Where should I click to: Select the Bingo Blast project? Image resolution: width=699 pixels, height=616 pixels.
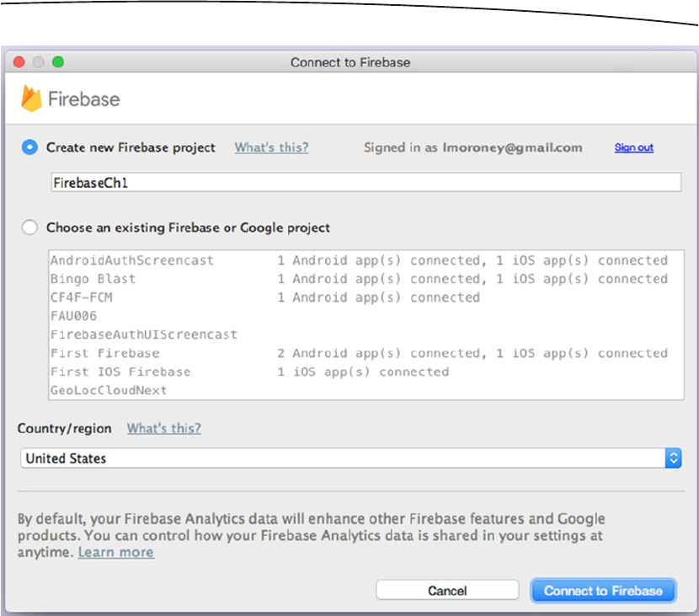pos(93,279)
